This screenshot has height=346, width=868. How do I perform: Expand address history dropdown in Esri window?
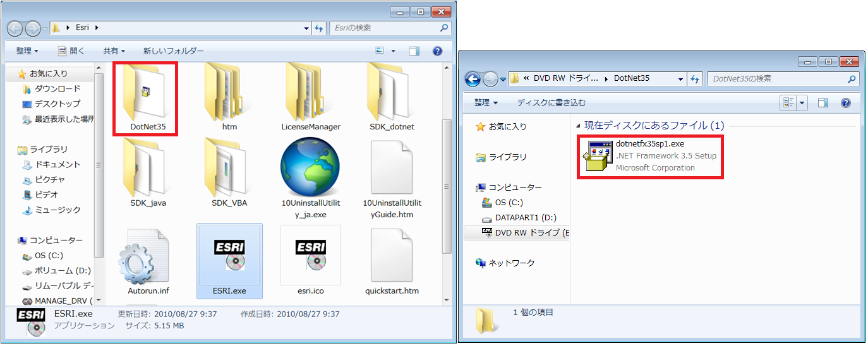pos(306,28)
